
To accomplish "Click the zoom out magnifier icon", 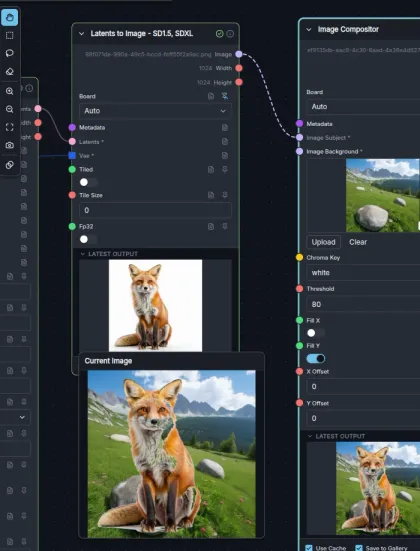I will [x=9, y=109].
